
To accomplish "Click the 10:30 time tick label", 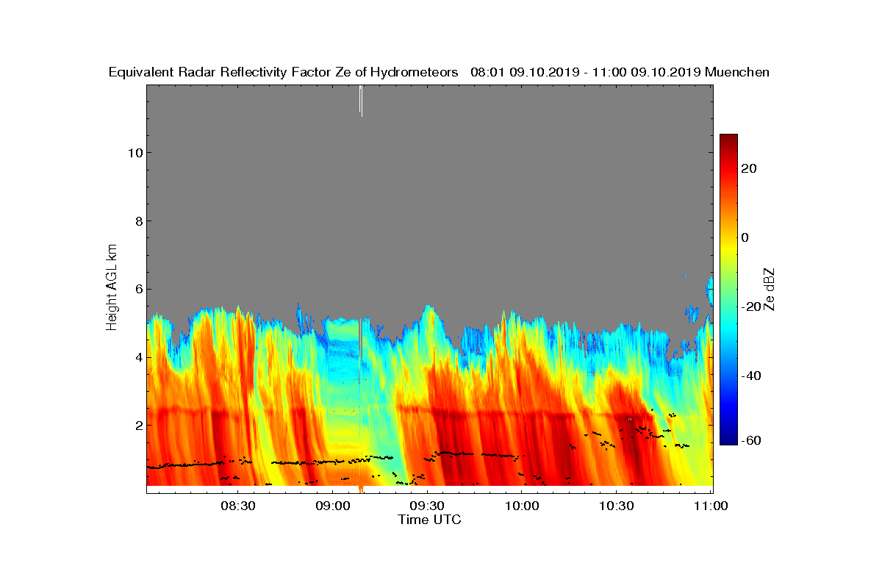I will pos(617,506).
